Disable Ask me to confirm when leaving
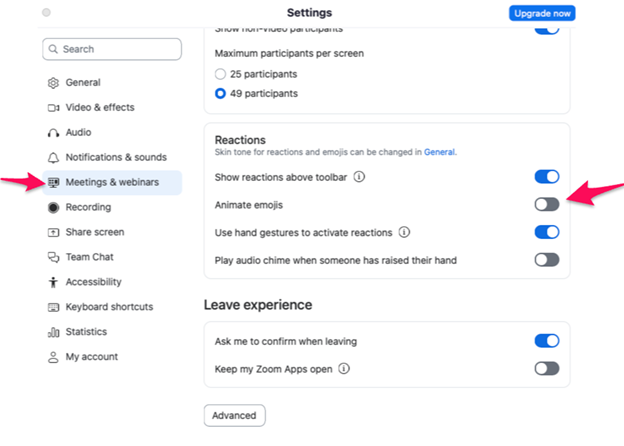This screenshot has height=446, width=624. [x=546, y=341]
